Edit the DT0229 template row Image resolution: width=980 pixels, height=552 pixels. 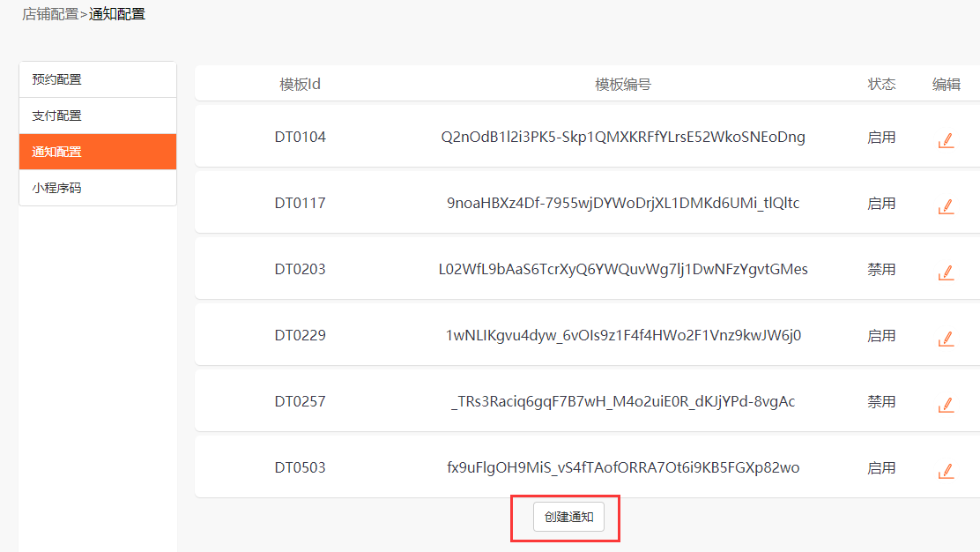(x=946, y=339)
